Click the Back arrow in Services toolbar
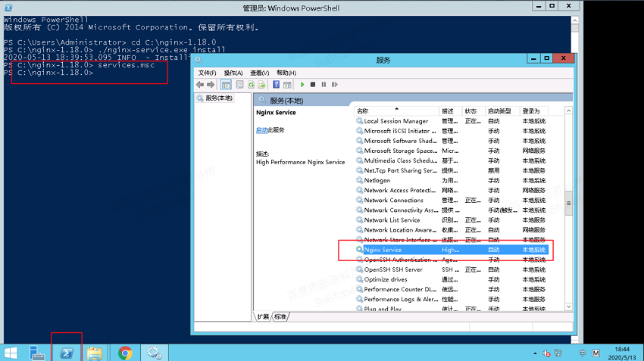 pyautogui.click(x=200, y=85)
